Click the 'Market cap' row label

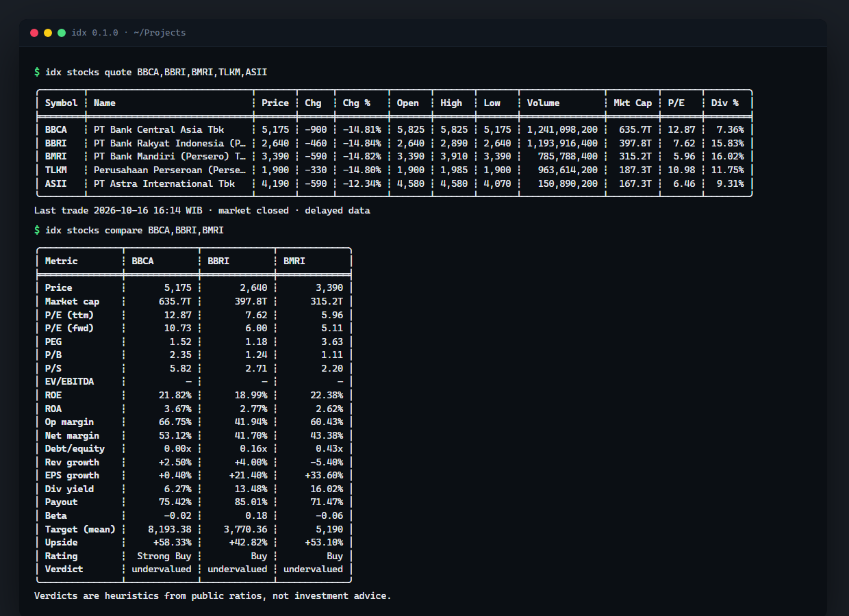(x=73, y=301)
